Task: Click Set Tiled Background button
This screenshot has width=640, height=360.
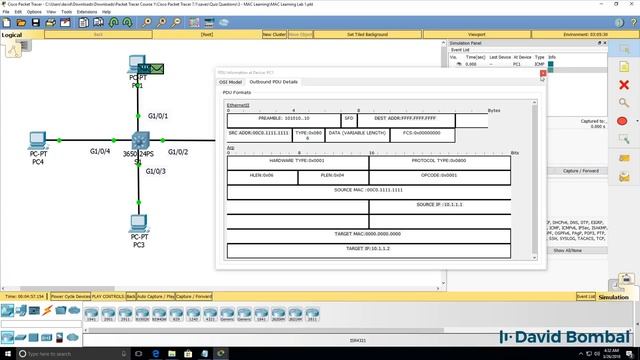Action: coord(367,35)
